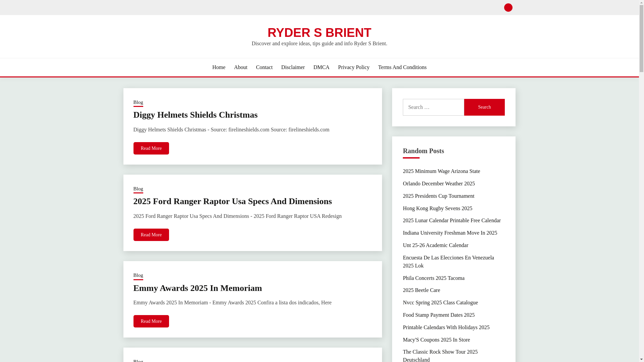This screenshot has height=362, width=644.
Task: Focus the Search input field
Action: (433, 107)
